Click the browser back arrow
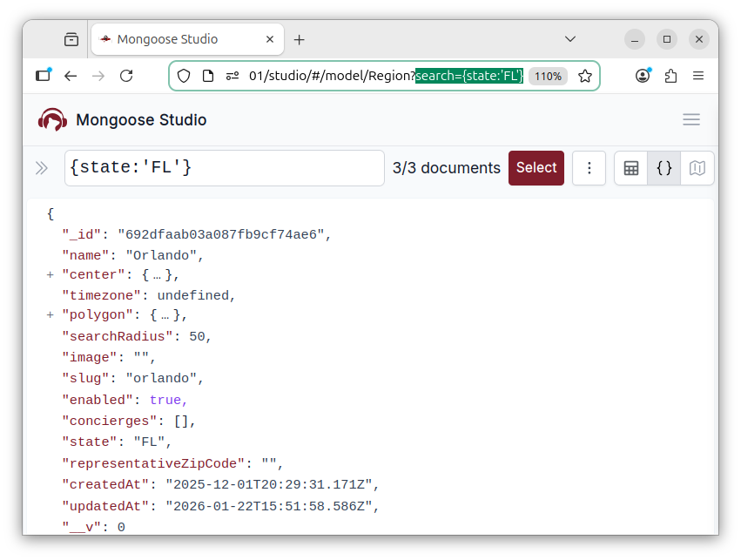 [x=71, y=76]
